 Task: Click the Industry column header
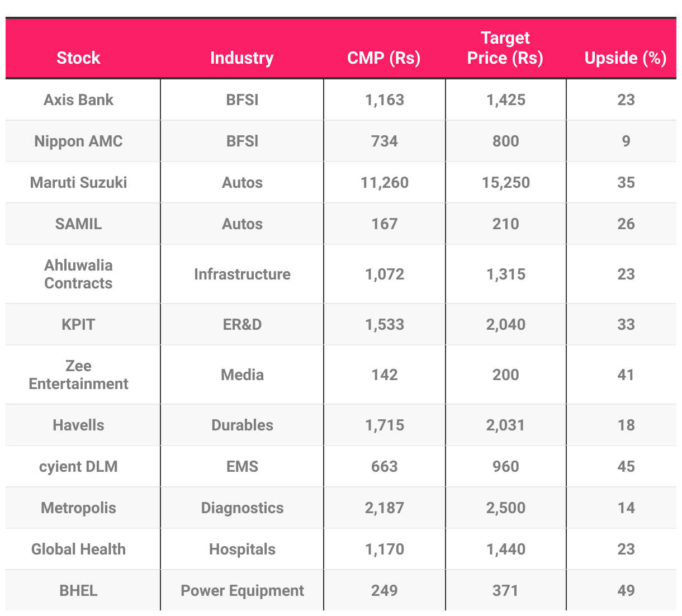[x=241, y=58]
